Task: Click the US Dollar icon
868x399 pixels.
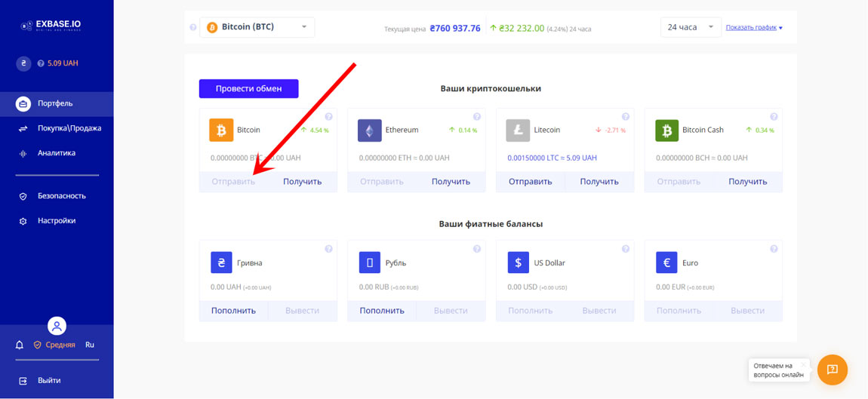Action: click(x=518, y=262)
